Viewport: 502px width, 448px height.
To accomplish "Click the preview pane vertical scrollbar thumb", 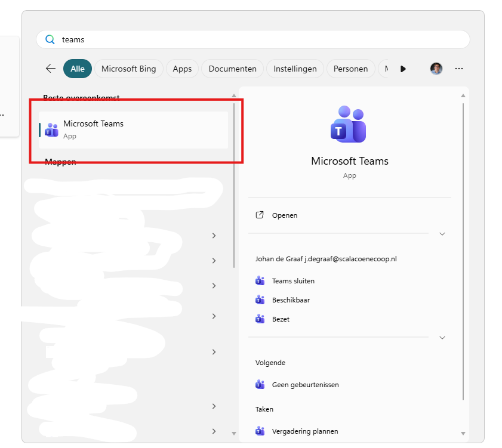I will point(463,251).
